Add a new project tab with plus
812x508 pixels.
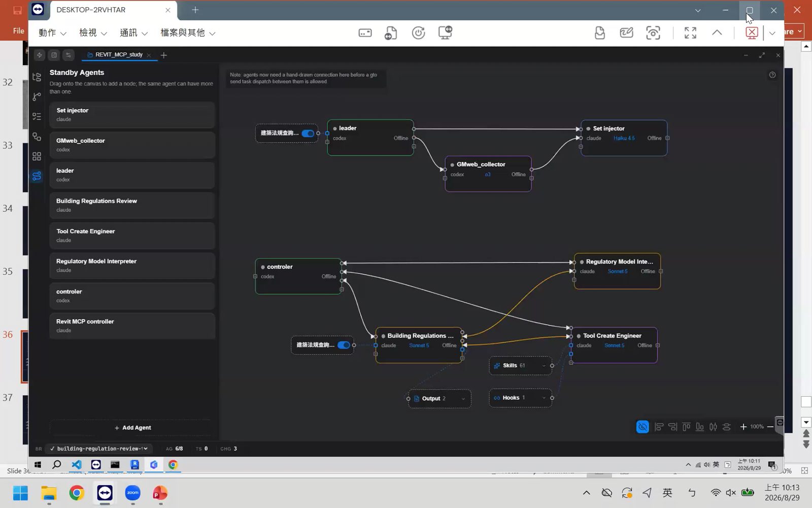[x=164, y=55]
